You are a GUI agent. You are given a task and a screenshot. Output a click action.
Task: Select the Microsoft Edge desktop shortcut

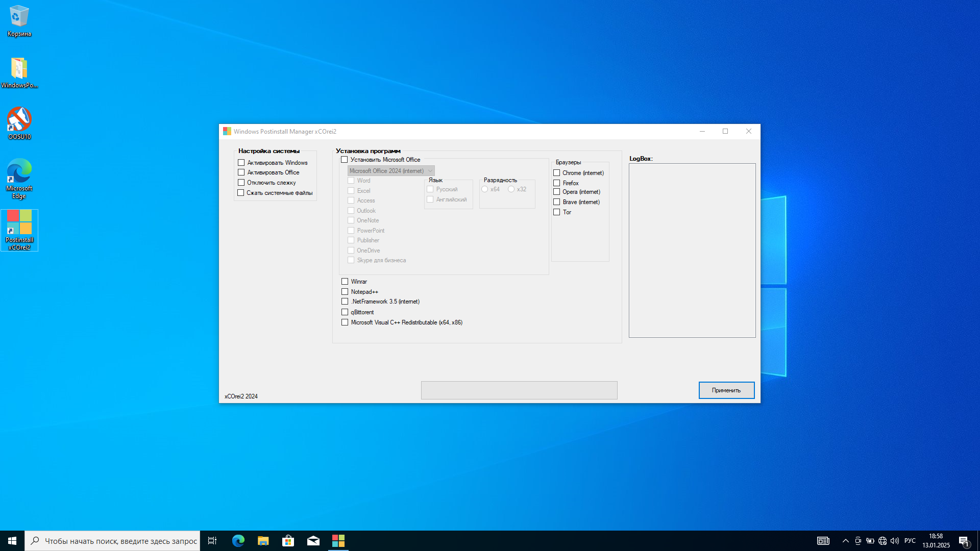click(x=19, y=179)
